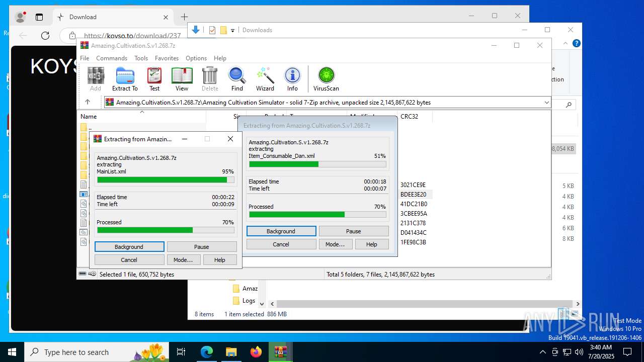Select the CRC32 value 41DC21B0

coord(414,204)
